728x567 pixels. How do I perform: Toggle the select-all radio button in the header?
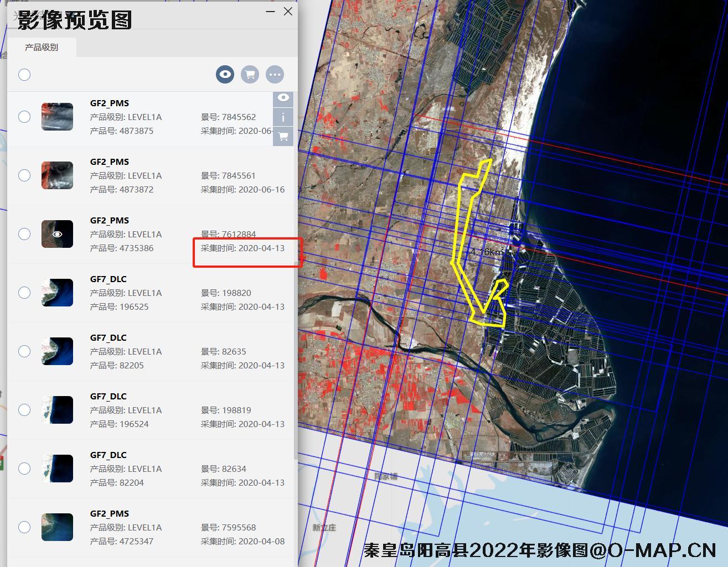[x=24, y=75]
